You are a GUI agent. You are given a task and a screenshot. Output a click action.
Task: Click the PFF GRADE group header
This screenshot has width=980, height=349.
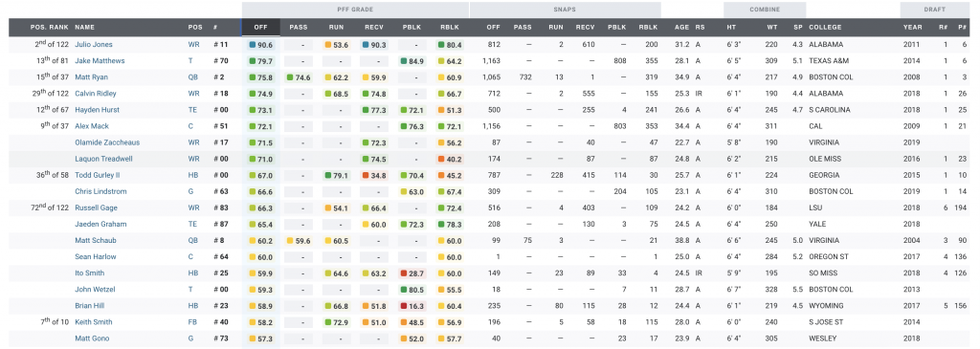355,10
